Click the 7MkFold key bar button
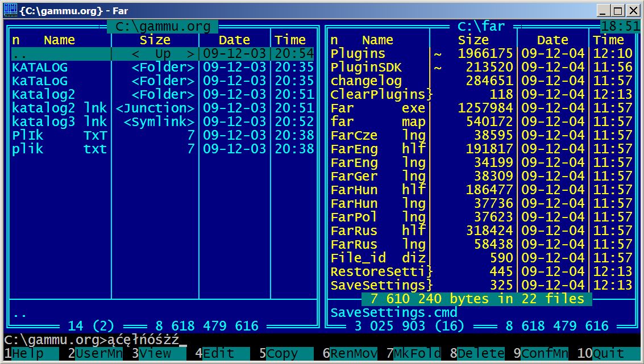This screenshot has height=364, width=644. (414, 353)
